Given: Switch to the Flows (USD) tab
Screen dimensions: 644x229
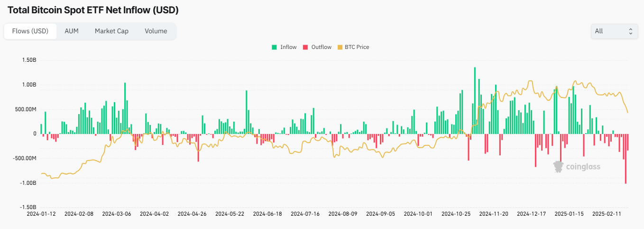Looking at the screenshot, I should 30,31.
